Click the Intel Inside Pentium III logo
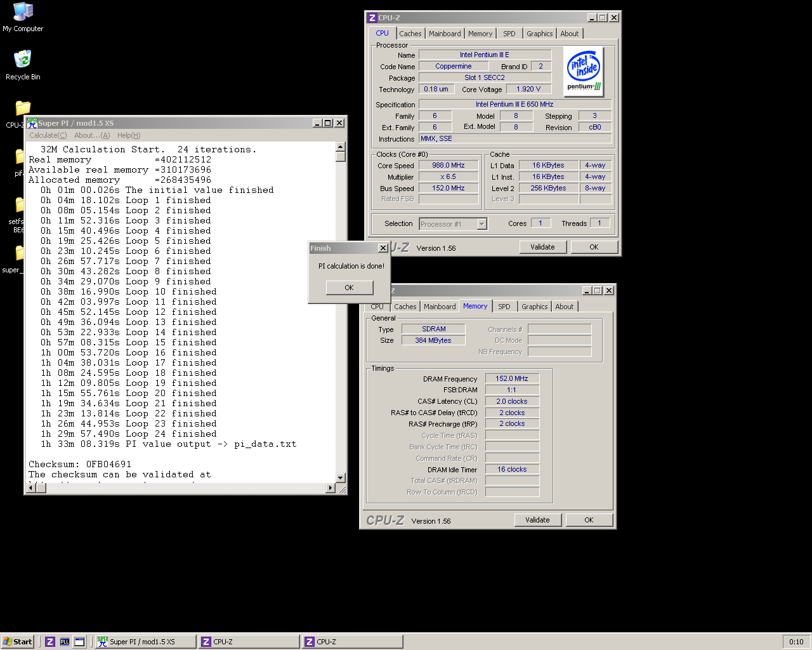The width and height of the screenshot is (812, 650). click(x=583, y=72)
